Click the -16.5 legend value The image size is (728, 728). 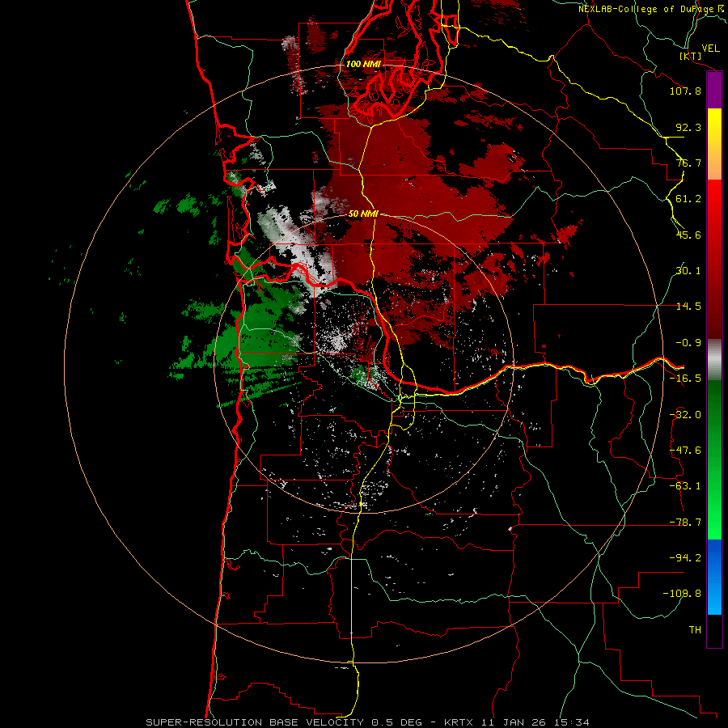pyautogui.click(x=685, y=379)
